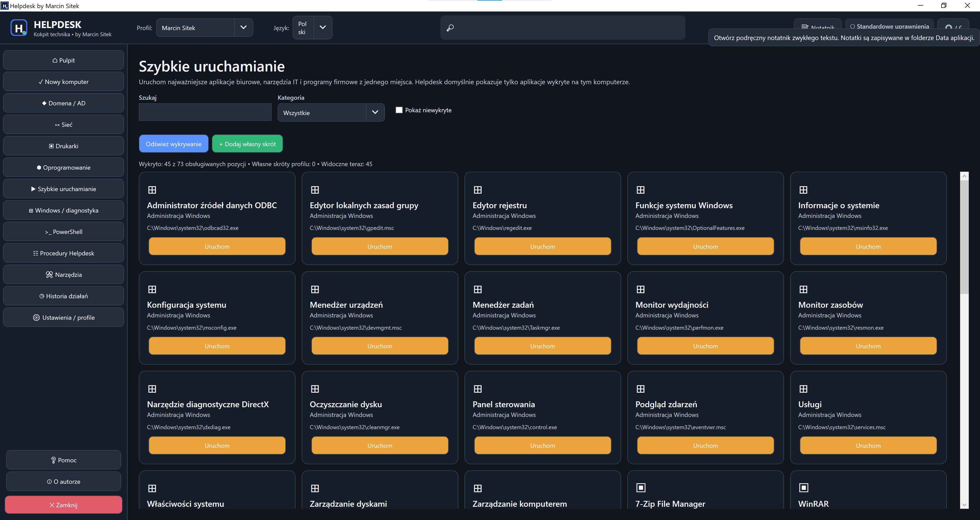Open the Pomoc help button
The width and height of the screenshot is (980, 520).
(64, 460)
